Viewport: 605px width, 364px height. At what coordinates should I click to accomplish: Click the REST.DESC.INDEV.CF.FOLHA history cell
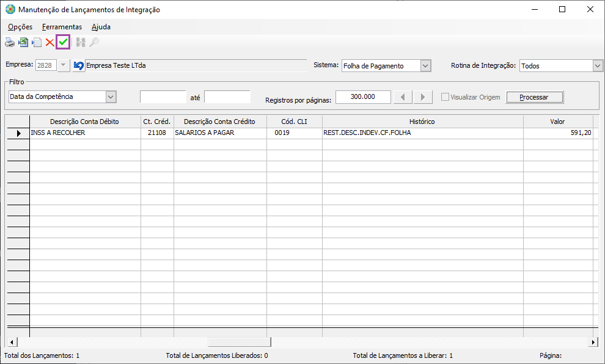(x=422, y=133)
